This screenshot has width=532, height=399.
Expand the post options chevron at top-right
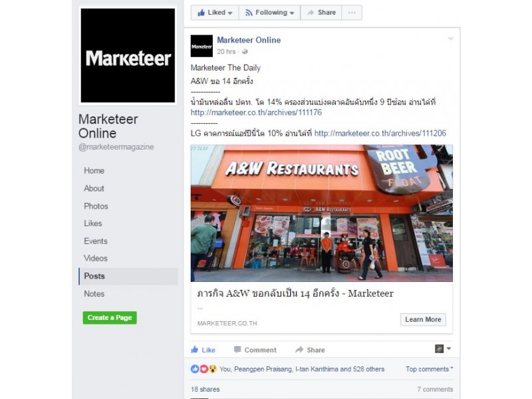point(451,39)
